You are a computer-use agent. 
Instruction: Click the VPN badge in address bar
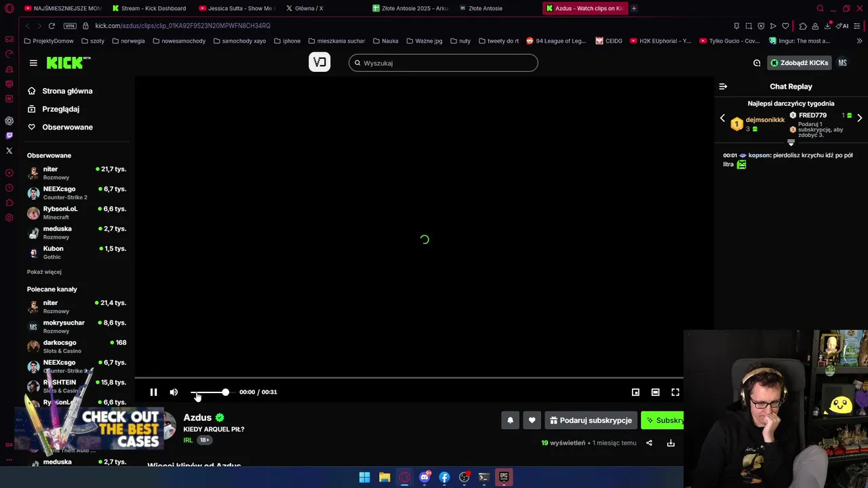69,26
